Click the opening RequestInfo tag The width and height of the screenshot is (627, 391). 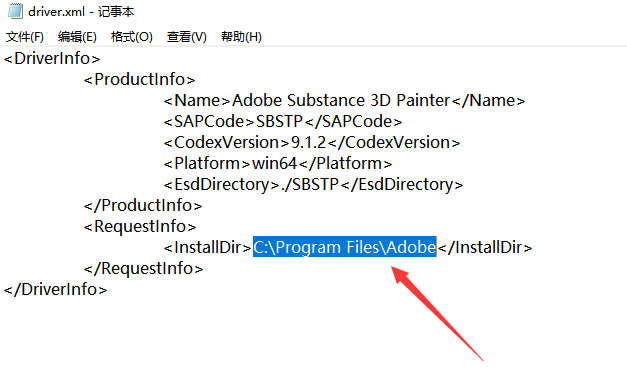pos(140,226)
